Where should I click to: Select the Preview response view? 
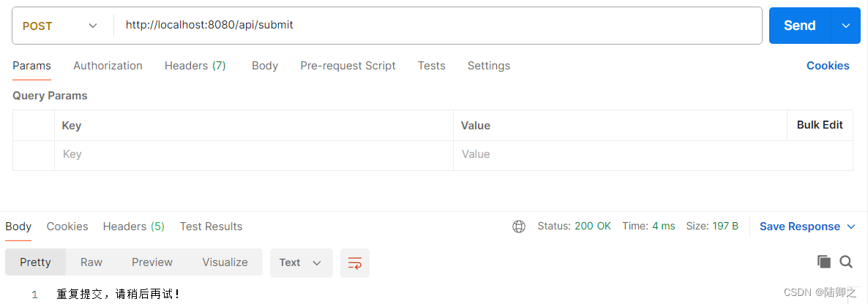click(152, 262)
